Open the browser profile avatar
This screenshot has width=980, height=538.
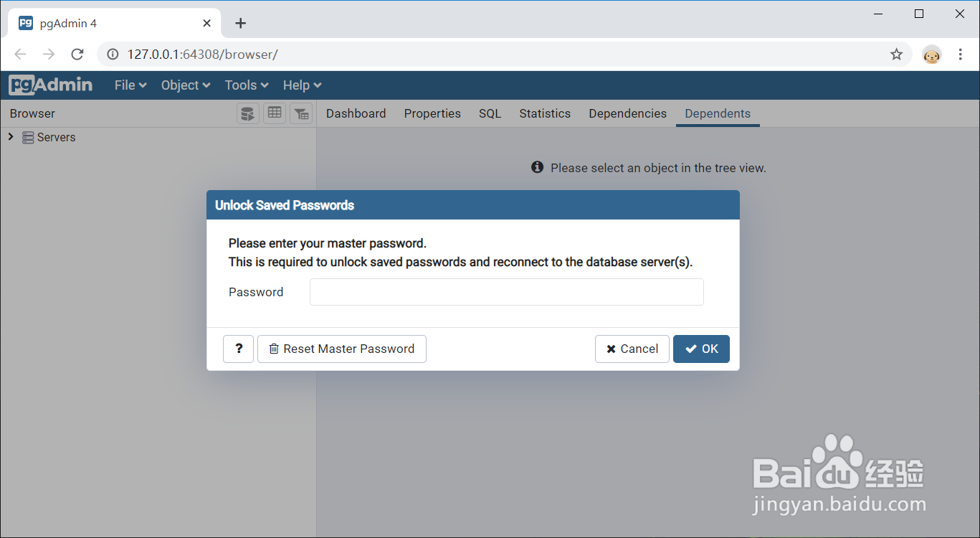(x=931, y=55)
